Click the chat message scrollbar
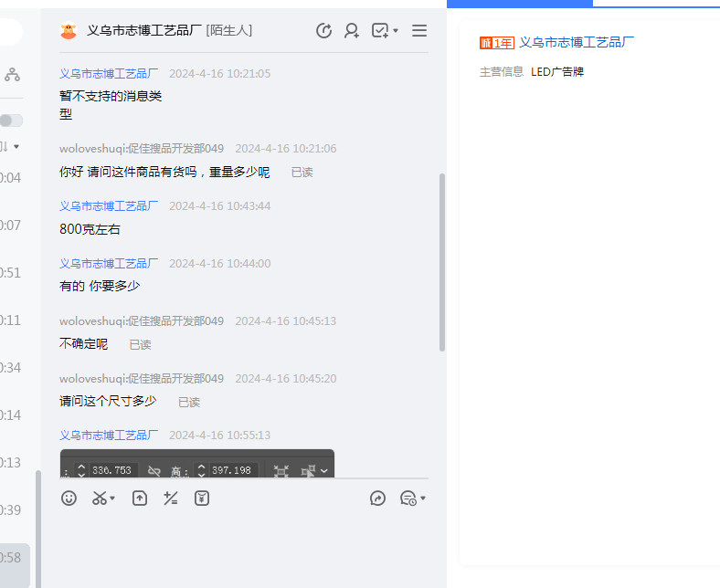 click(x=442, y=263)
